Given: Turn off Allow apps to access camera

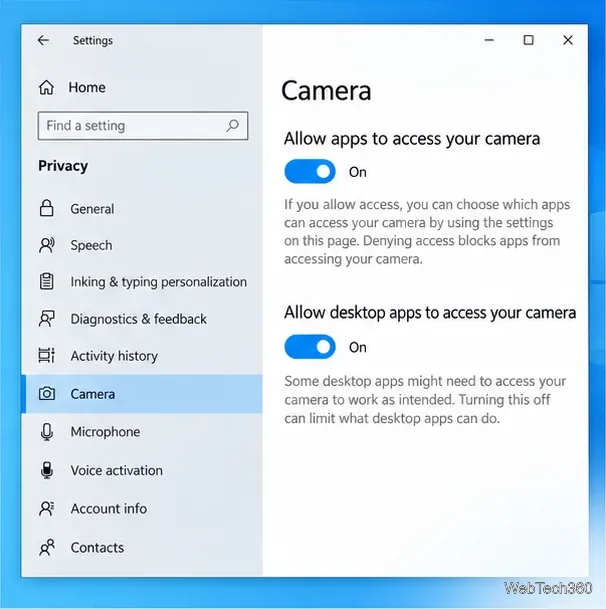Looking at the screenshot, I should click(x=310, y=171).
